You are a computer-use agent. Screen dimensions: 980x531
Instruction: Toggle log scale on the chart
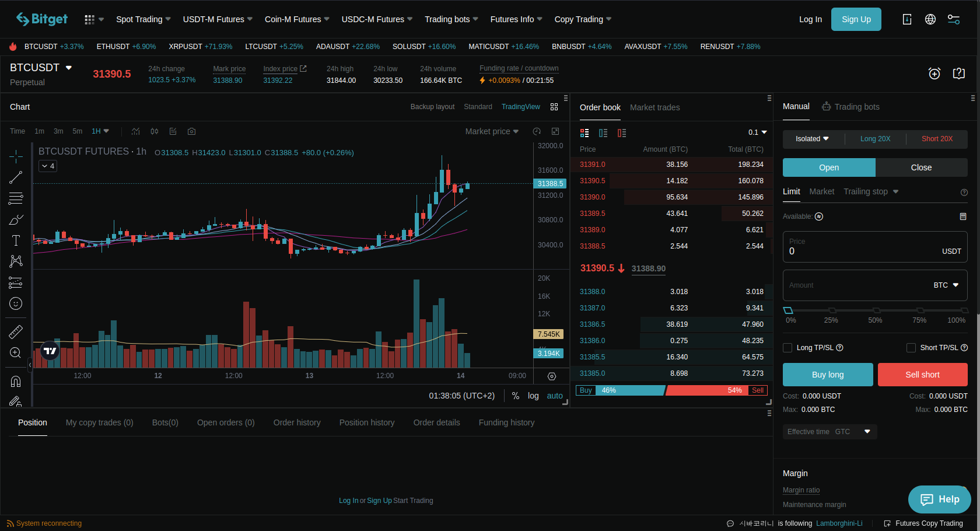(533, 396)
